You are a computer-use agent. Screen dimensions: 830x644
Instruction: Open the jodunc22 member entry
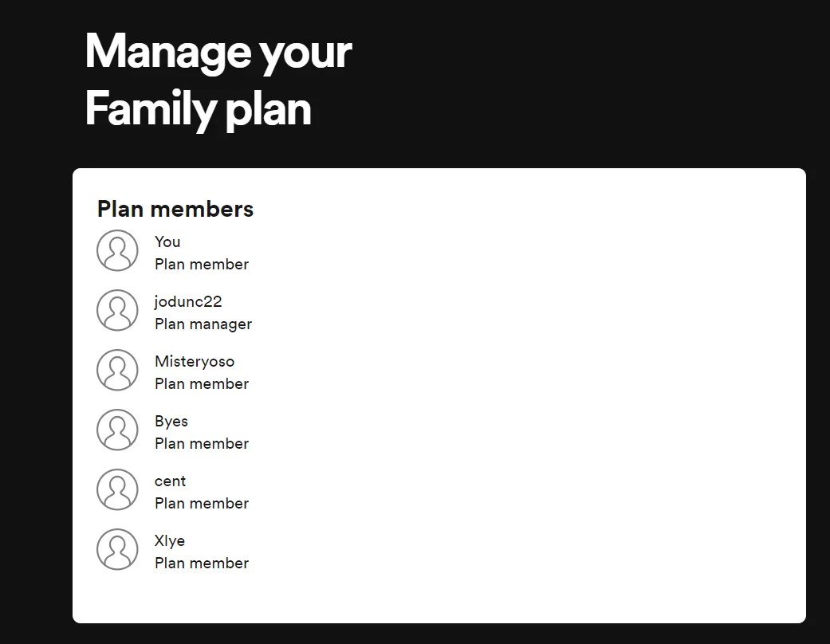coord(188,301)
